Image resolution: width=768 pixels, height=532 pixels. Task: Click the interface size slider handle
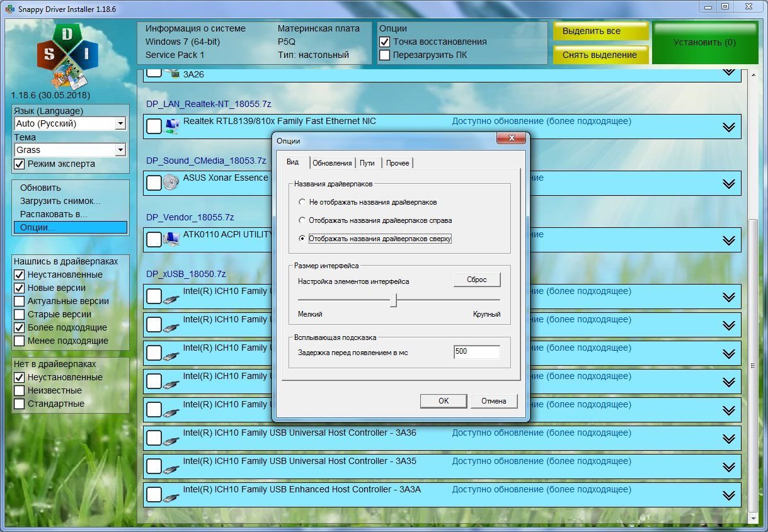(x=393, y=300)
